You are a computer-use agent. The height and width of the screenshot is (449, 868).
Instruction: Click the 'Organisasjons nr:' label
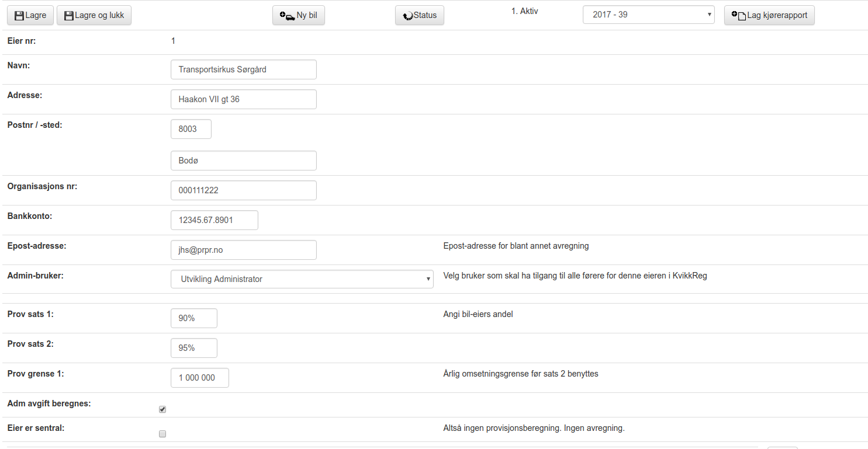coord(42,186)
